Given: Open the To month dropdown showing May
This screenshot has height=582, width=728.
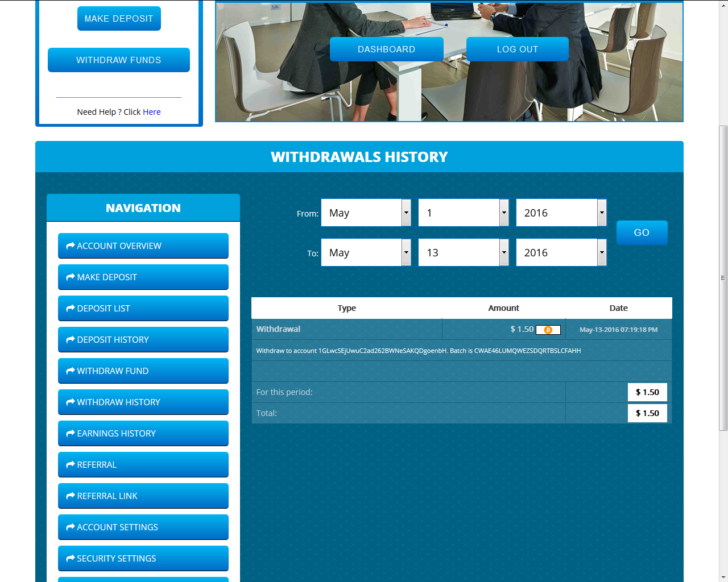Looking at the screenshot, I should pos(366,252).
